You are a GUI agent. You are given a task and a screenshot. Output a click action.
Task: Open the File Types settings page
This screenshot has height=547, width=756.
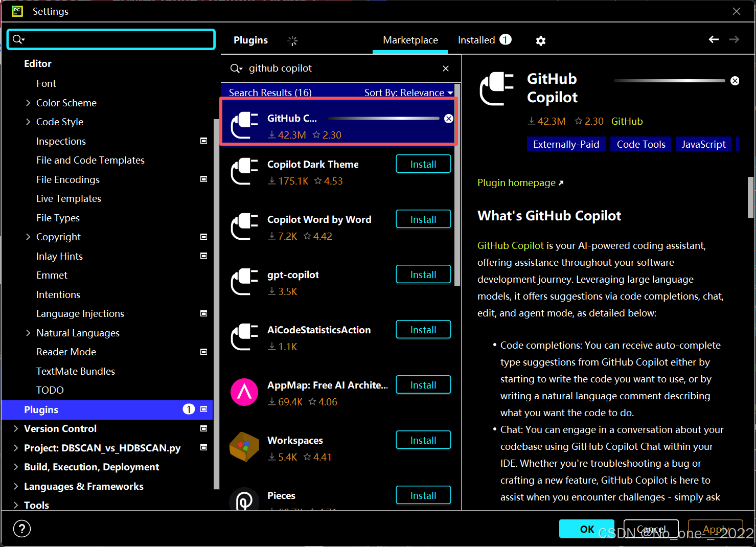(58, 218)
